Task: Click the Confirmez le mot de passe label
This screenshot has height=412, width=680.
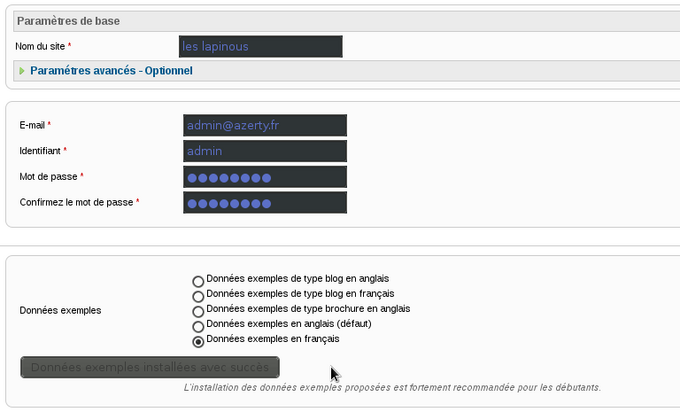Action: tap(76, 203)
